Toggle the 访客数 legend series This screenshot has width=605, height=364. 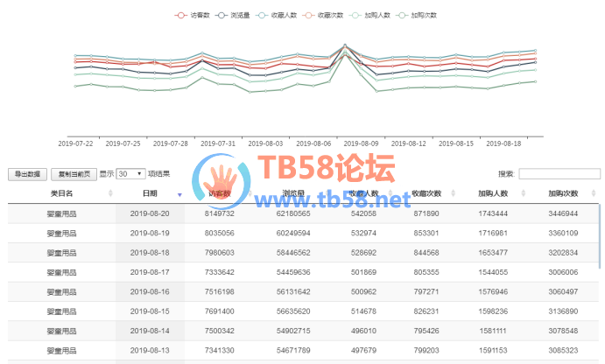(192, 16)
